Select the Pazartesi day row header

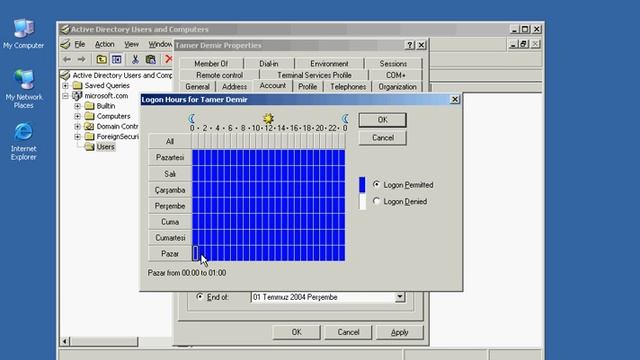coord(170,157)
